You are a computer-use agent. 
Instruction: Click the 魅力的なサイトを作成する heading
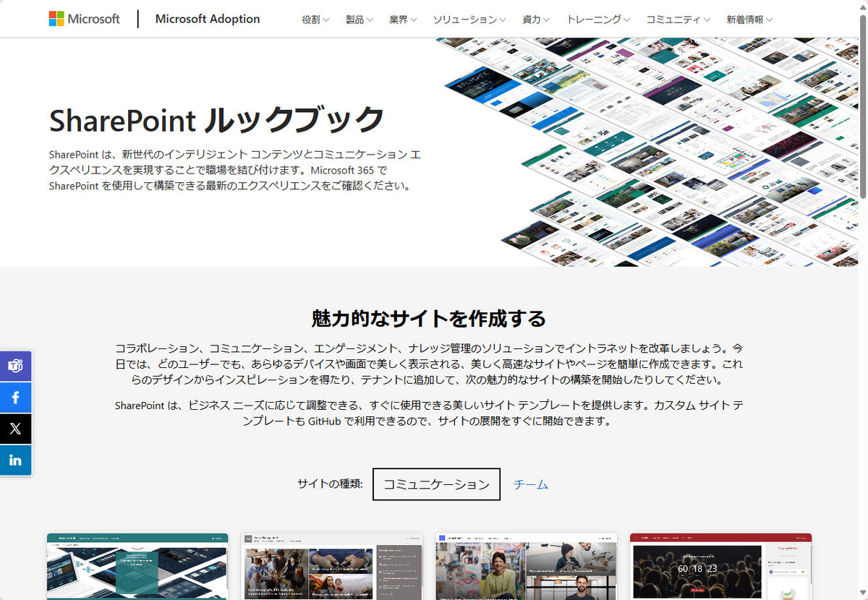428,318
